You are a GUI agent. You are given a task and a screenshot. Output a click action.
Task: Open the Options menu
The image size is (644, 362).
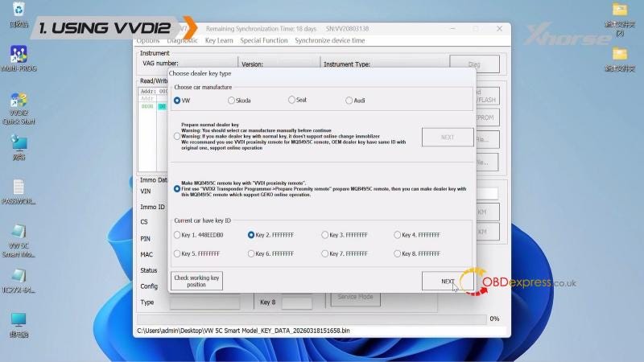pyautogui.click(x=148, y=41)
